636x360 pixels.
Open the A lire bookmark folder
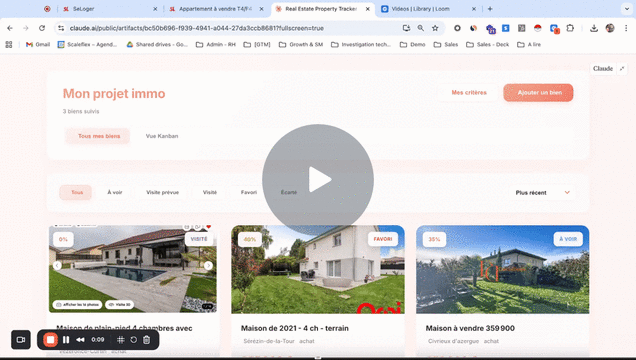coord(529,45)
